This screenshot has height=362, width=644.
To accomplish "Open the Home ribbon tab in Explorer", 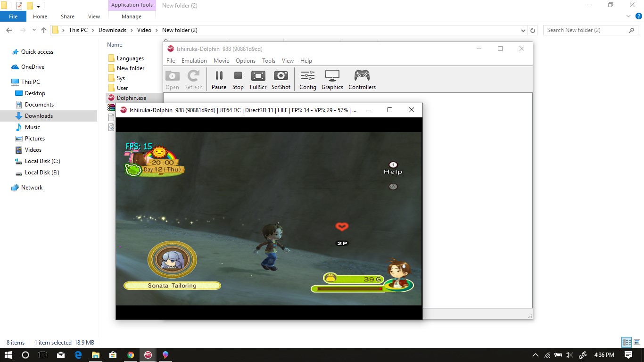I will (40, 16).
